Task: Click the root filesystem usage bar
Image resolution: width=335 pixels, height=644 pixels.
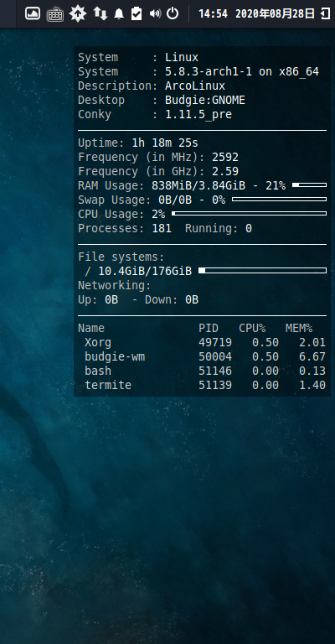Action: coord(262,271)
